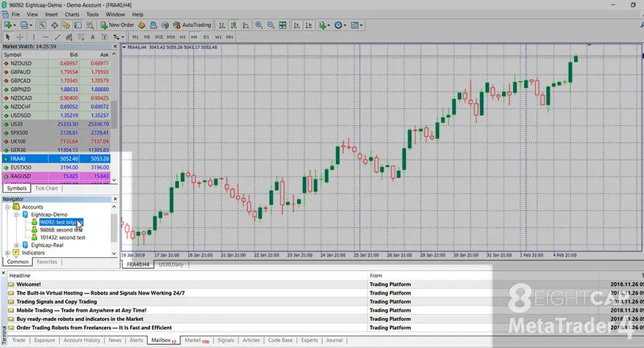Viewport: 644px width, 348px height.
Task: Open the Account History terminal tab
Action: pos(82,340)
